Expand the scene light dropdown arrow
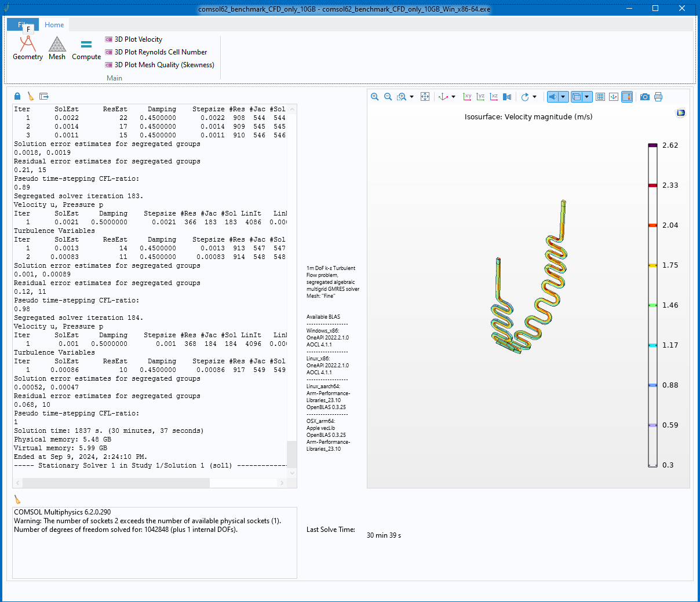 click(563, 97)
